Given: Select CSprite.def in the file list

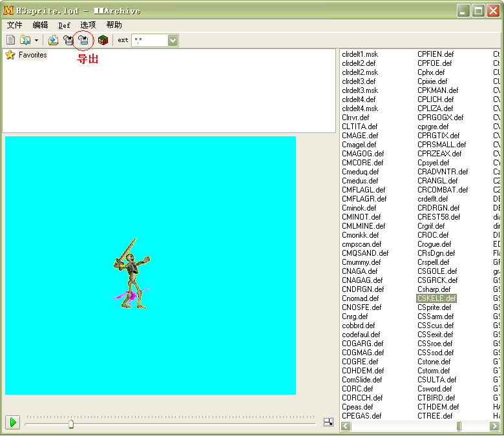Looking at the screenshot, I should [x=434, y=307].
